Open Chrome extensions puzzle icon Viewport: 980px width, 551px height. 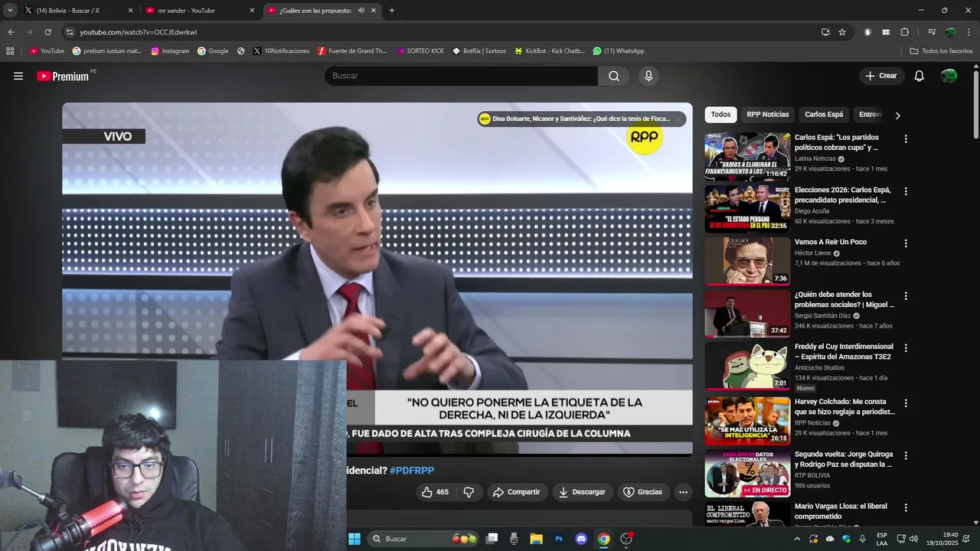tap(904, 32)
